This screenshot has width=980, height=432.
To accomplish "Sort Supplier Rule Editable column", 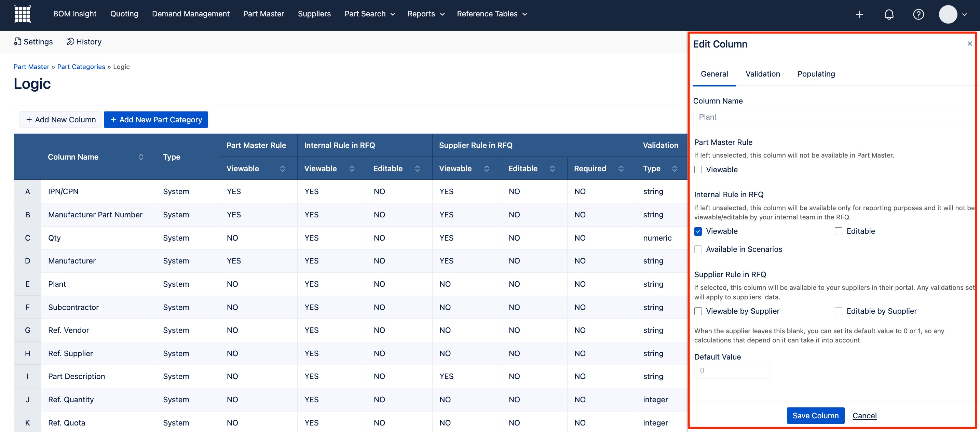I will 553,168.
